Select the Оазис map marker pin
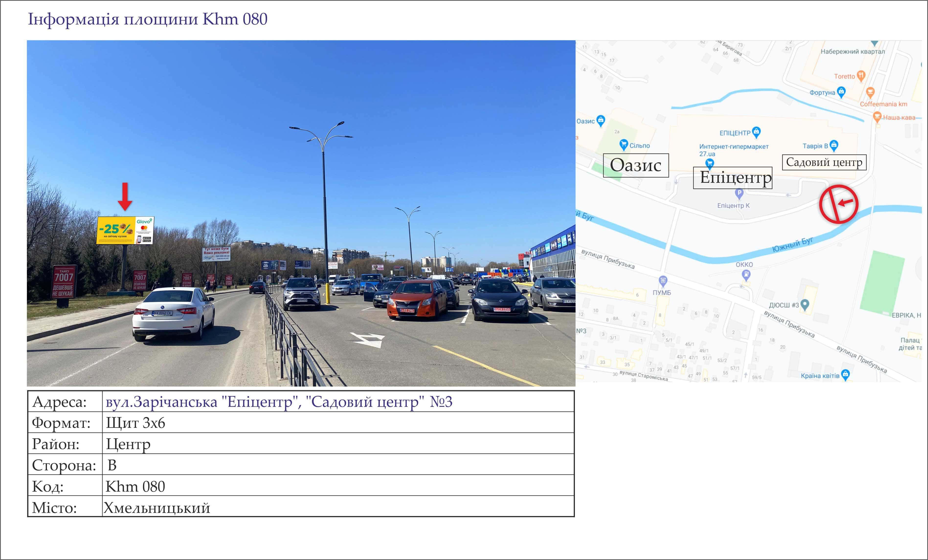Image resolution: width=928 pixels, height=560 pixels. pos(601,120)
